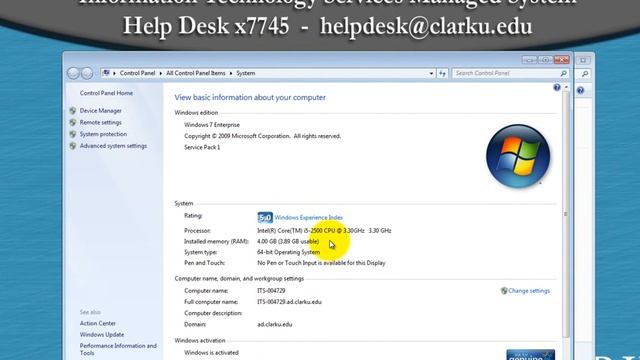The width and height of the screenshot is (640, 360).
Task: Click the Control Panel icon in address bar
Action: [x=106, y=73]
